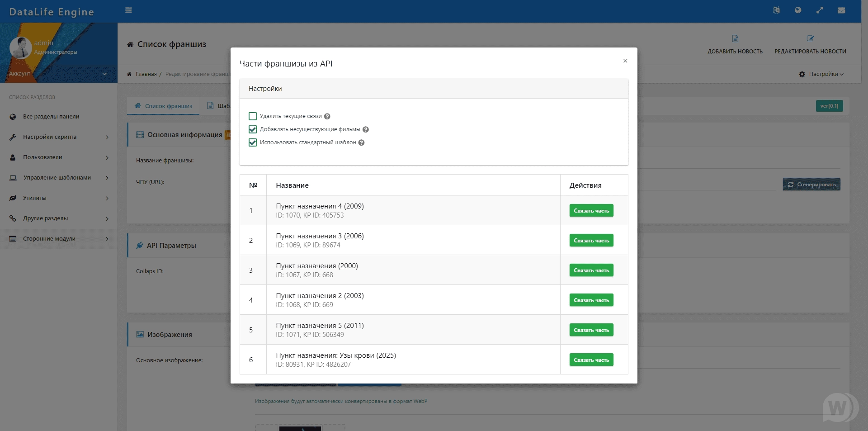This screenshot has height=431, width=868.
Task: Click the hamburger menu icon in header
Action: click(128, 10)
